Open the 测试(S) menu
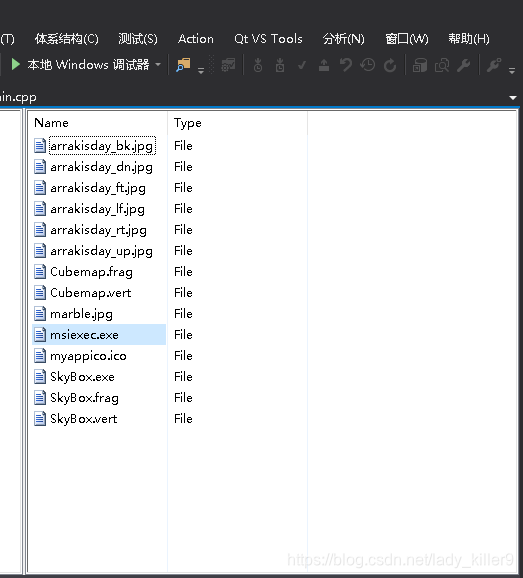This screenshot has width=523, height=578. point(138,39)
